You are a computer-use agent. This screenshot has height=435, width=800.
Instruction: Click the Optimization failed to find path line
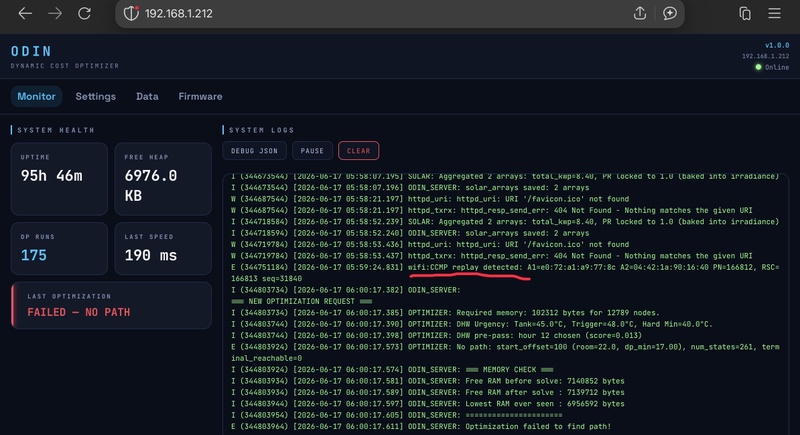[x=421, y=427]
